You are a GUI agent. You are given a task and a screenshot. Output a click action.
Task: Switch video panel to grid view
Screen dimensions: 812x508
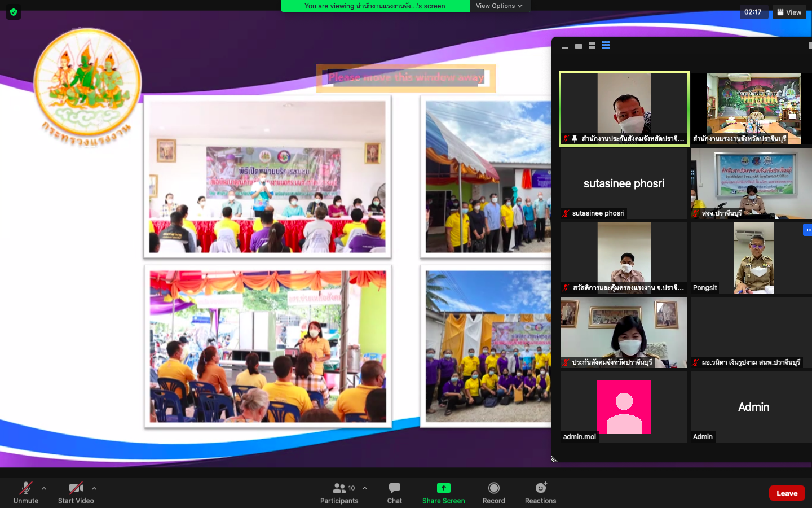click(606, 46)
